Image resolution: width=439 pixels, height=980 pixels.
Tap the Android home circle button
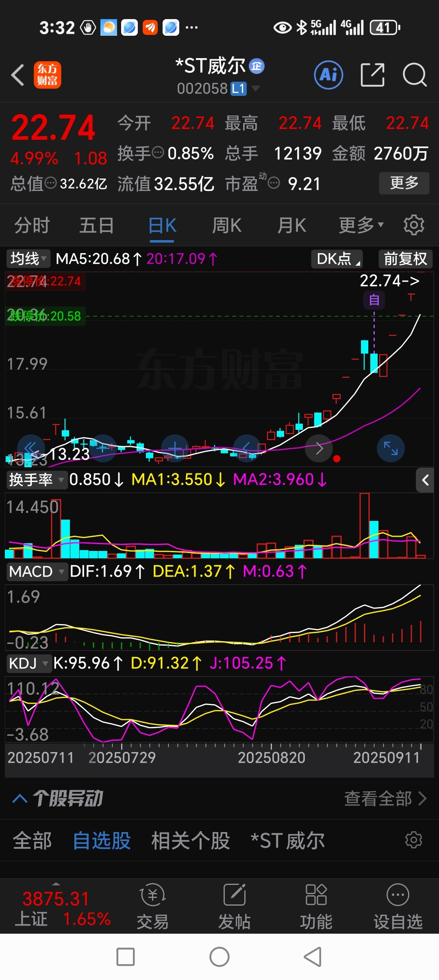point(219,957)
